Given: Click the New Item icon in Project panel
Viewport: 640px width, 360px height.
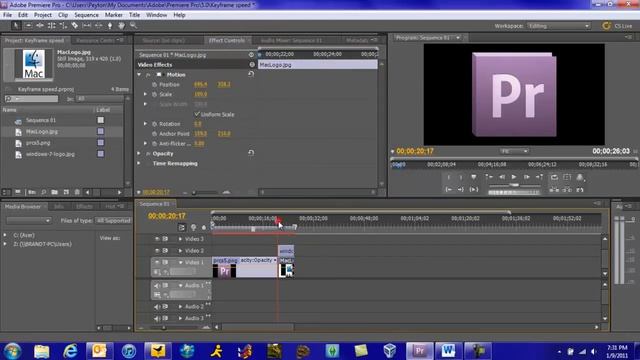Looking at the screenshot, I should click(x=66, y=192).
